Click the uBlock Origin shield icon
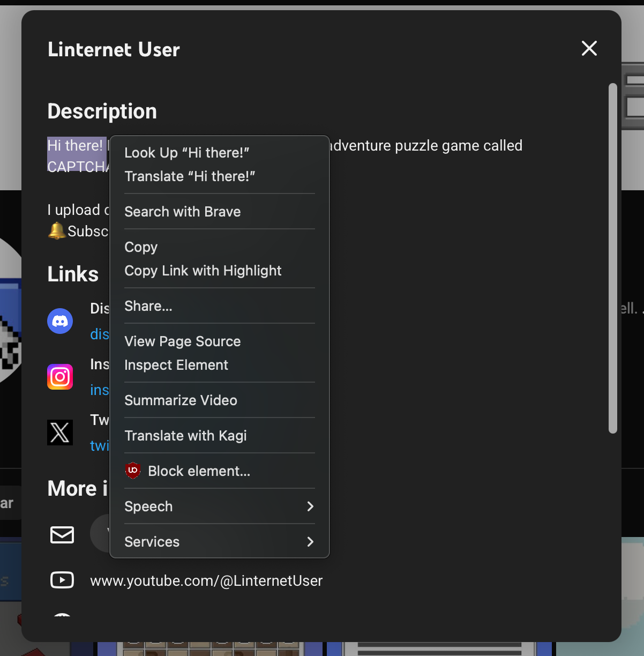This screenshot has width=644, height=656. click(133, 471)
